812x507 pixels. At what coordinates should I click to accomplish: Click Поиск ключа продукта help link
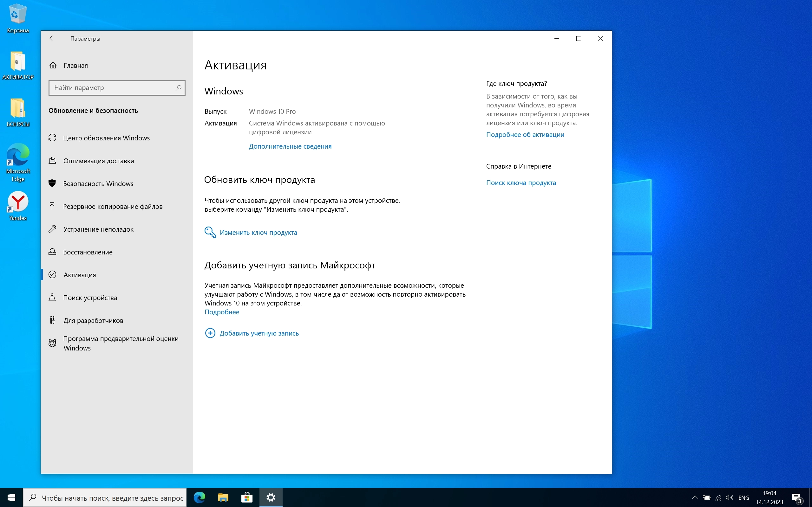click(521, 183)
